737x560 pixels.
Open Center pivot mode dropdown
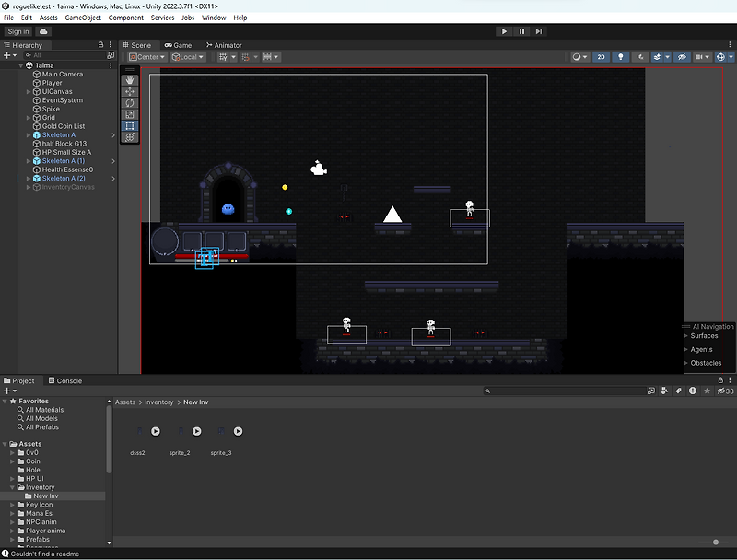[x=147, y=57]
